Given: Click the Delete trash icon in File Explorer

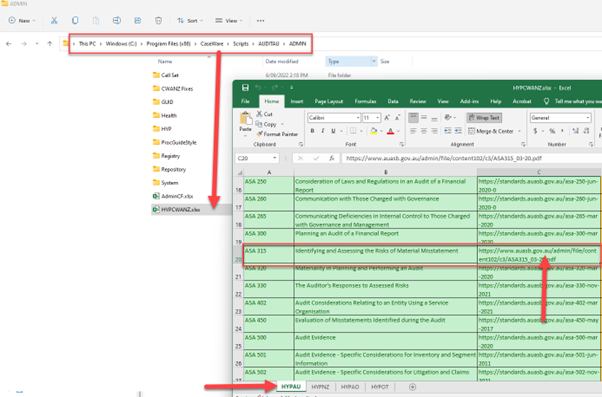Looking at the screenshot, I should pos(158,20).
